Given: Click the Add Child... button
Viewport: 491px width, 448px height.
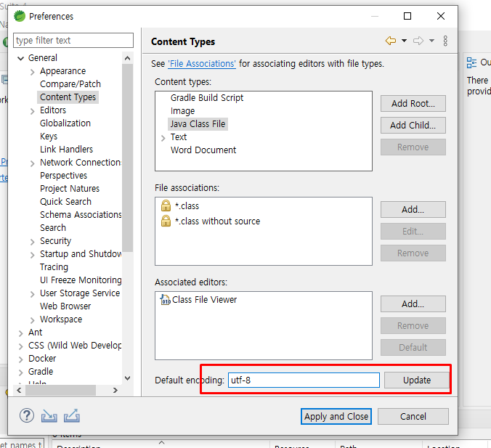Looking at the screenshot, I should 413,125.
